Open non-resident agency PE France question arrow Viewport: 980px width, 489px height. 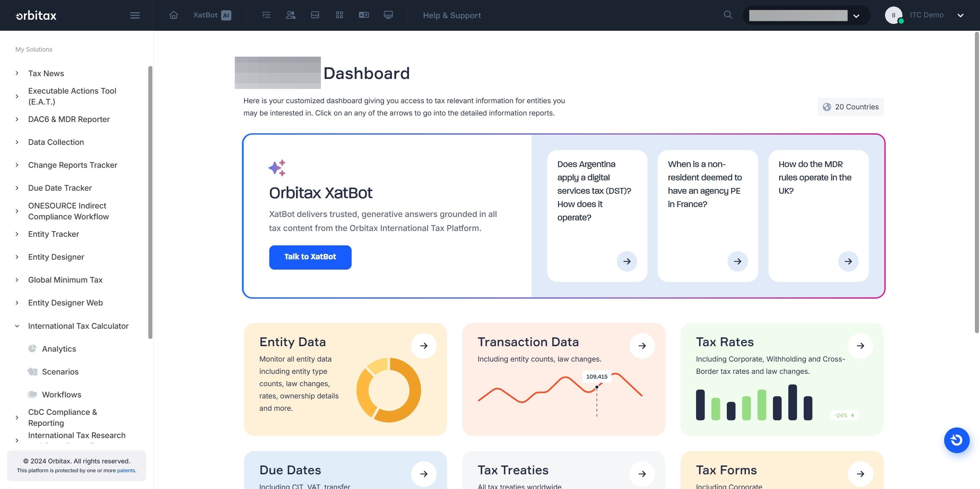coord(737,261)
